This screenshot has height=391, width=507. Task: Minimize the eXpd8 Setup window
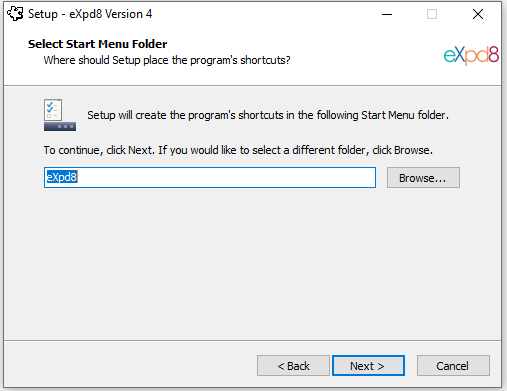point(387,14)
